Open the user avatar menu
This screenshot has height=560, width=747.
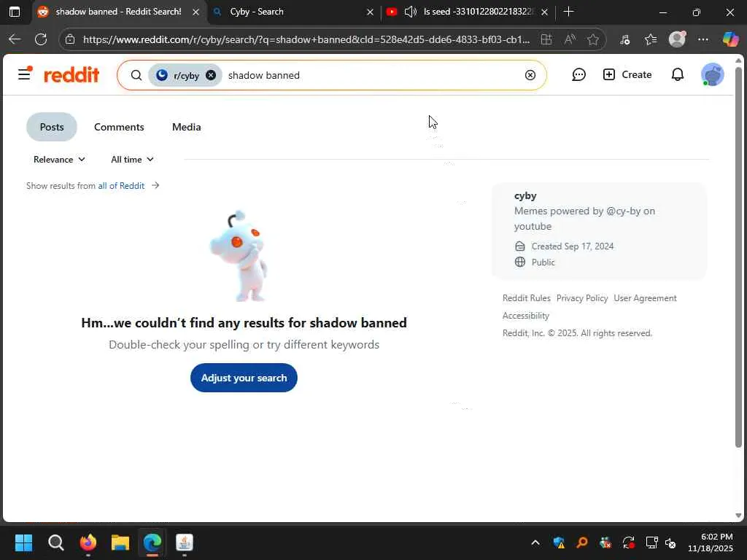[712, 75]
